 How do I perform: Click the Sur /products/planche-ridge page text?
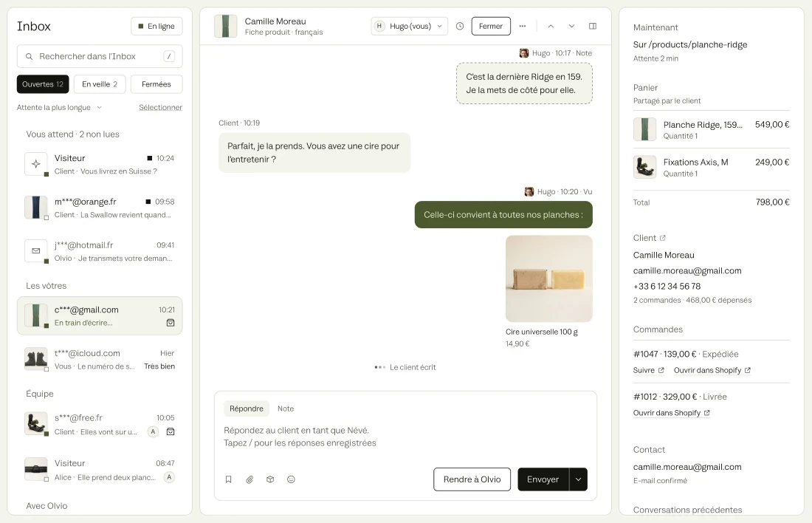[x=689, y=45]
